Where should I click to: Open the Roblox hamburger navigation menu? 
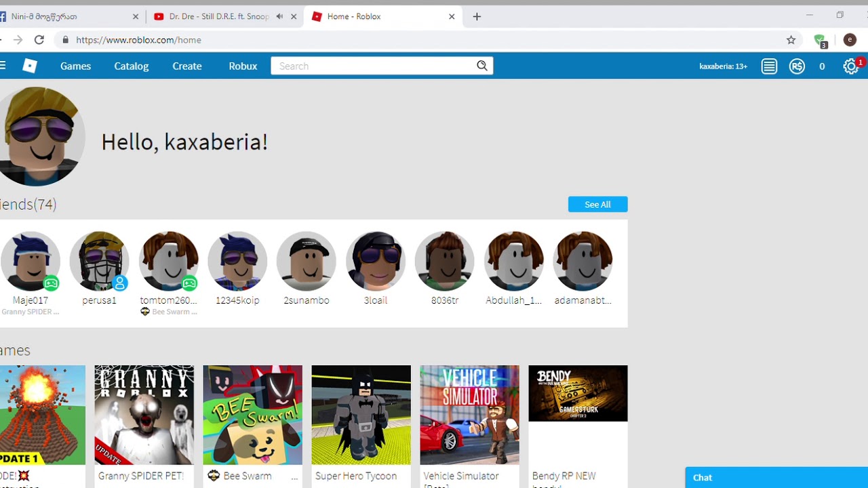click(x=3, y=66)
